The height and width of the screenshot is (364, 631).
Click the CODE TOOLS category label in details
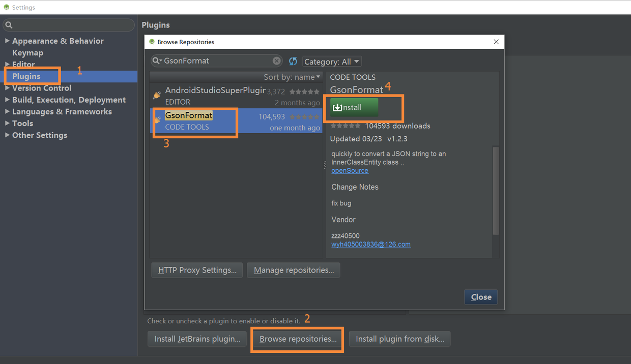pos(353,77)
